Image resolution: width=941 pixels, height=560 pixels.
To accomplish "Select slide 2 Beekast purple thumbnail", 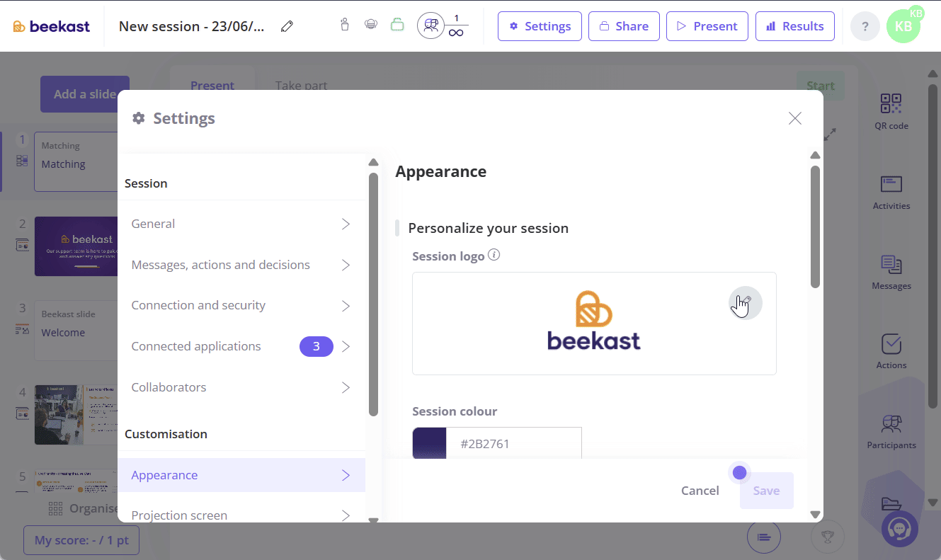I will click(x=76, y=246).
